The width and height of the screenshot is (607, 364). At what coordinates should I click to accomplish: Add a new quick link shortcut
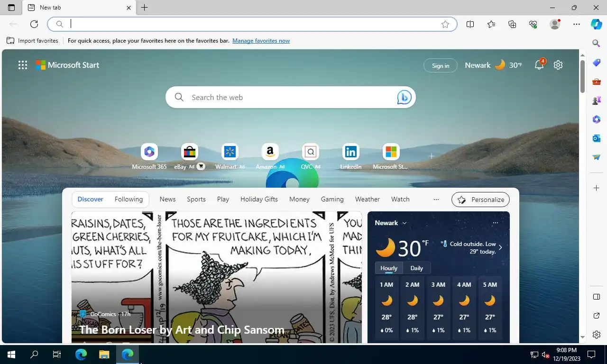(431, 156)
